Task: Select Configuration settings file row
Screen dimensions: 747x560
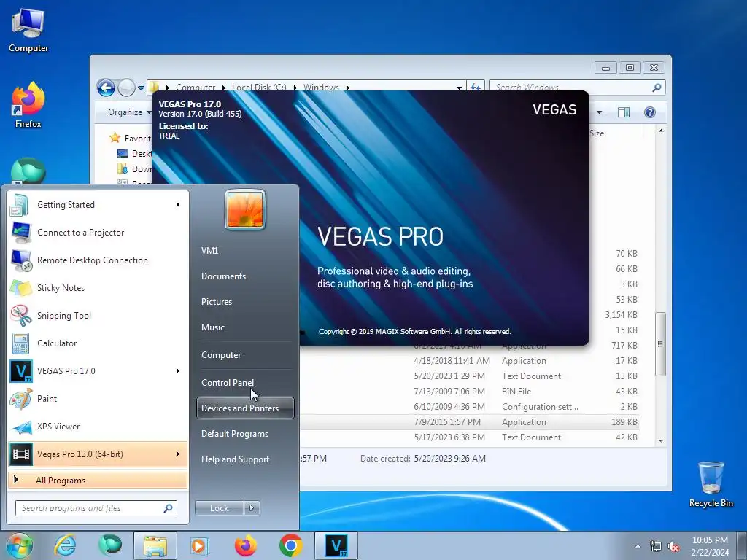Action: tap(471, 407)
